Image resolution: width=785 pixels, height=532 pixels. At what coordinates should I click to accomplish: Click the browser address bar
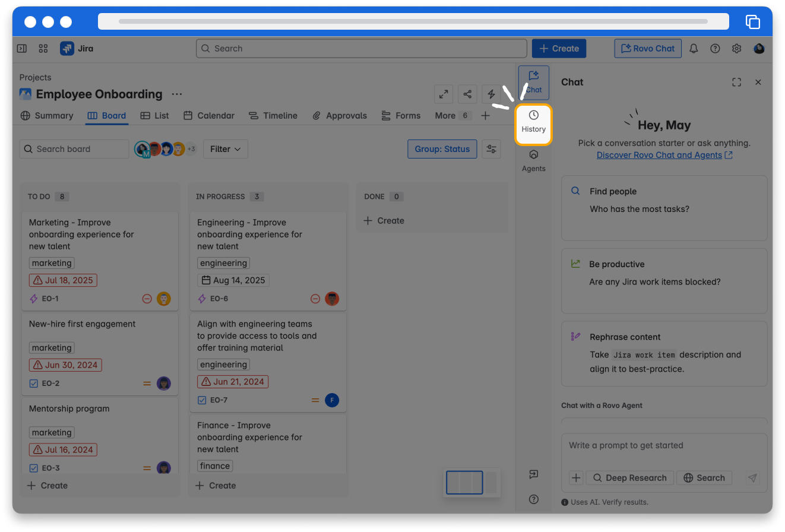tap(413, 21)
